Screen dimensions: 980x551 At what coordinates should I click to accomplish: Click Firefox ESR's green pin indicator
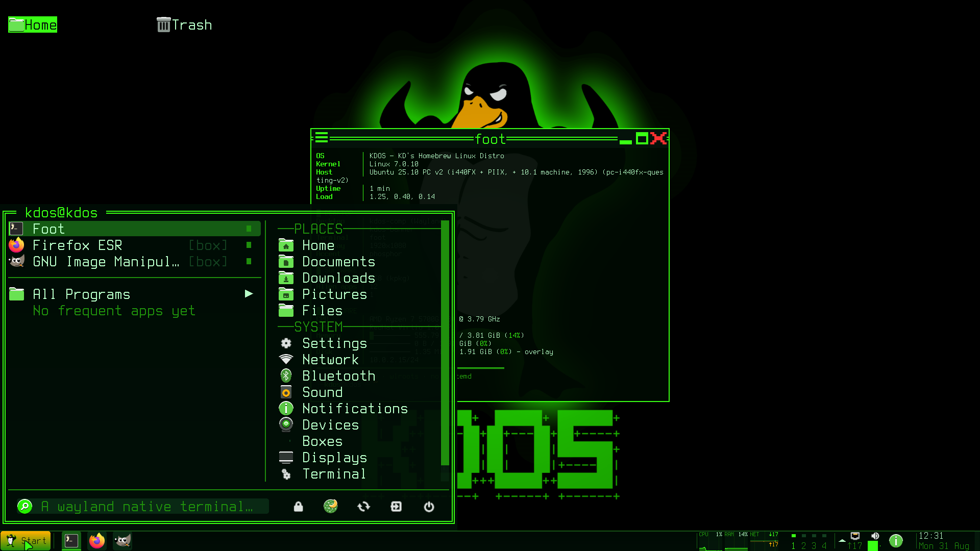tap(249, 245)
